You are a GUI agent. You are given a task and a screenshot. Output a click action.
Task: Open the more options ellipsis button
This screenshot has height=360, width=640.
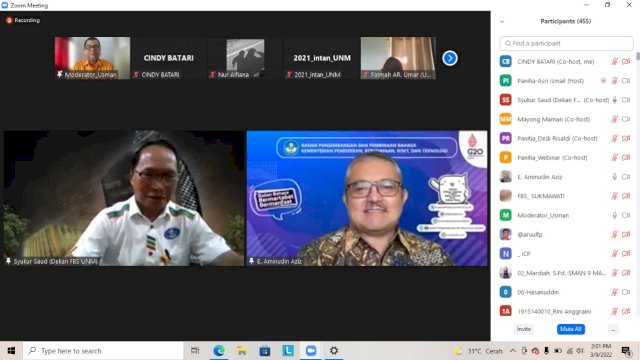(613, 329)
